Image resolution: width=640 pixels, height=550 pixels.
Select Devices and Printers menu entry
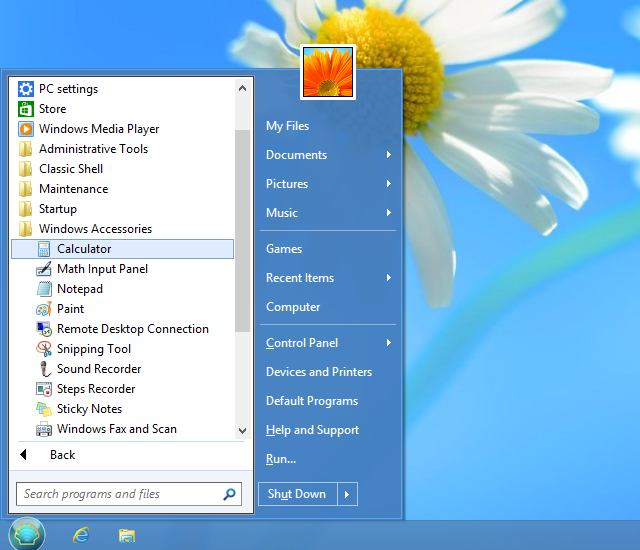[319, 372]
